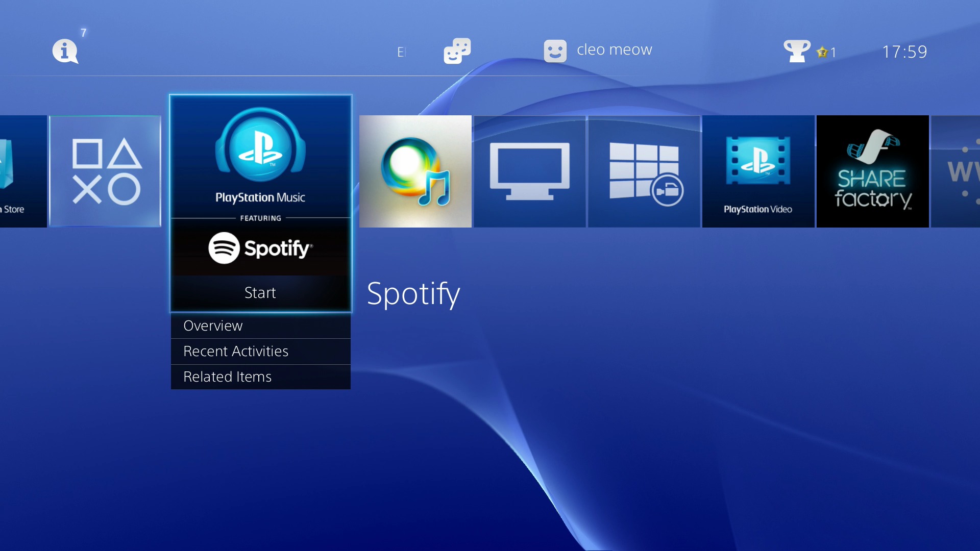Viewport: 980px width, 551px height.
Task: Open Related Items
Action: [260, 377]
